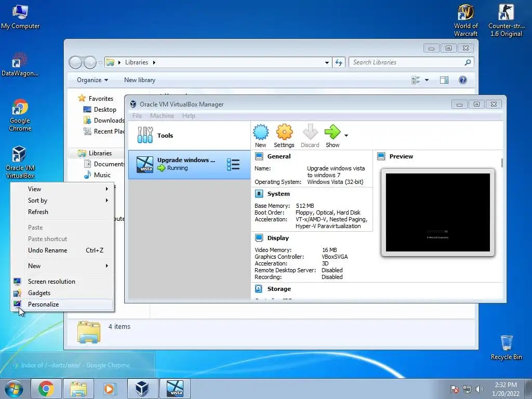Open the Show button dropdown arrow
The height and width of the screenshot is (399, 532).
[346, 136]
